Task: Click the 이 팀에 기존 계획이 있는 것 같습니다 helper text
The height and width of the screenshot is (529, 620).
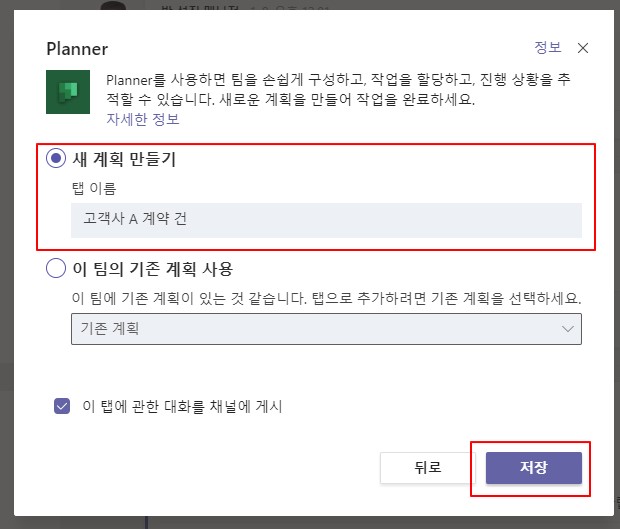Action: click(x=327, y=298)
